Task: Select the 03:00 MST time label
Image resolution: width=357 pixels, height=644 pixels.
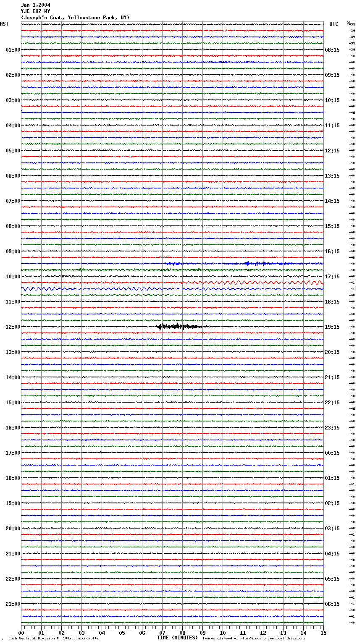Action: (x=13, y=100)
